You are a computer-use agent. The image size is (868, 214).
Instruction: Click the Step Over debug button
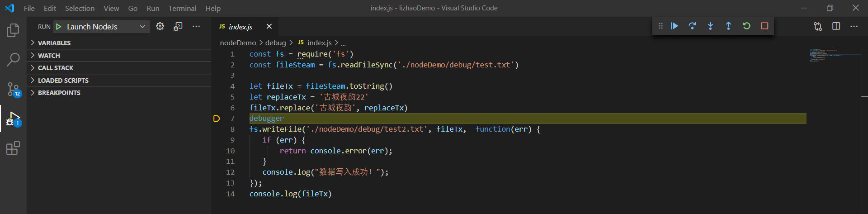click(x=692, y=26)
